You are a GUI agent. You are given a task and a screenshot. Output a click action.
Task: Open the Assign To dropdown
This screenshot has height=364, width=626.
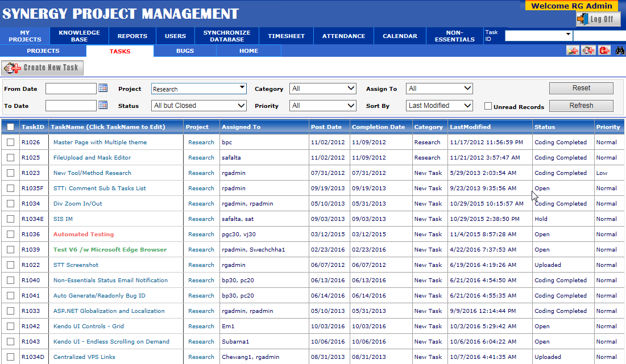pos(440,89)
